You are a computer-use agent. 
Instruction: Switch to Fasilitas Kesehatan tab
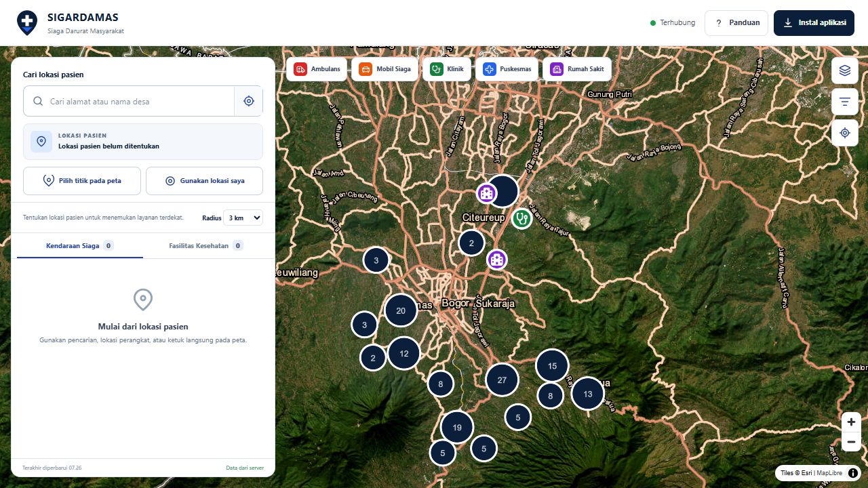(x=206, y=245)
